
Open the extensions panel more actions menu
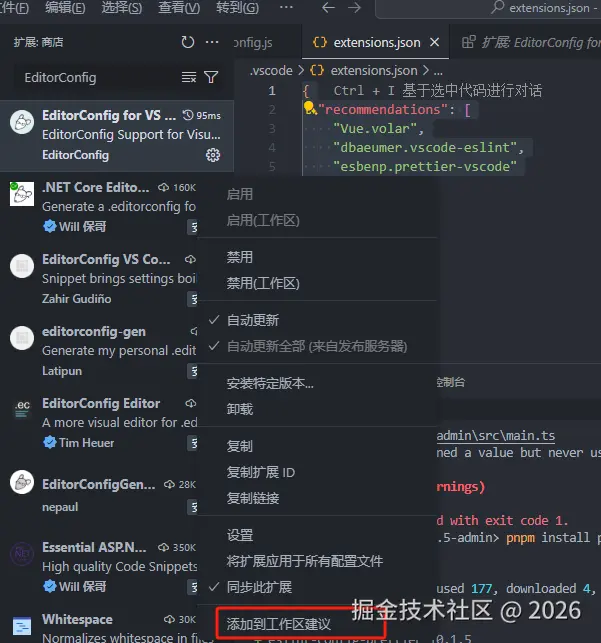point(212,42)
